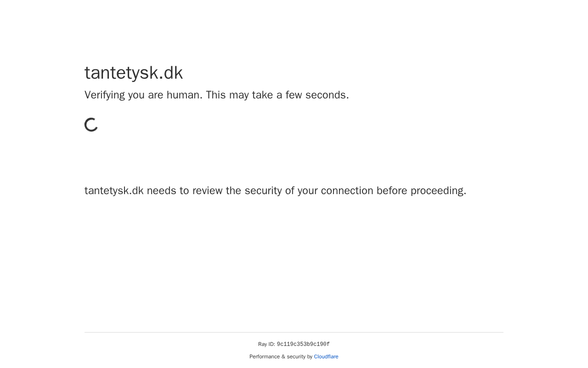588x368 pixels.
Task: Click the tantetysk.dk page heading
Action: point(134,73)
